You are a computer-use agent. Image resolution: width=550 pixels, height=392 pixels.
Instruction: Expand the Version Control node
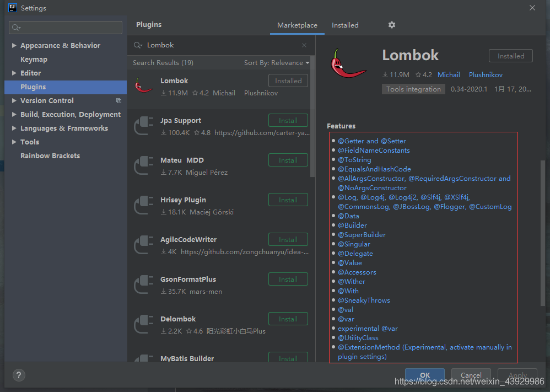pyautogui.click(x=14, y=101)
